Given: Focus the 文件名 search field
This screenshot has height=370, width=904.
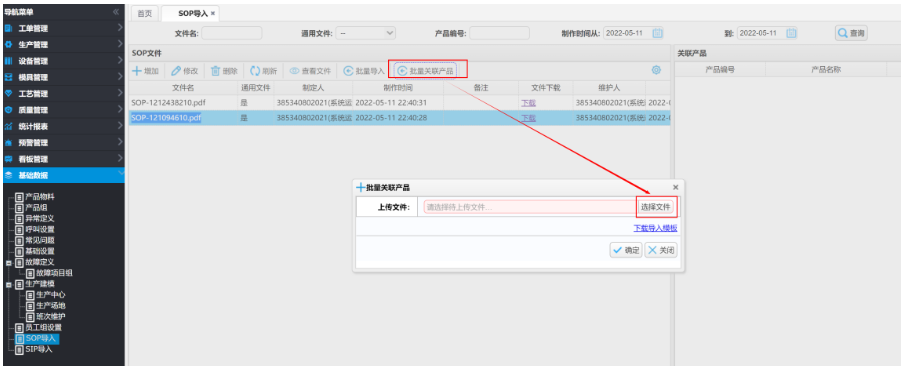Looking at the screenshot, I should click(232, 33).
